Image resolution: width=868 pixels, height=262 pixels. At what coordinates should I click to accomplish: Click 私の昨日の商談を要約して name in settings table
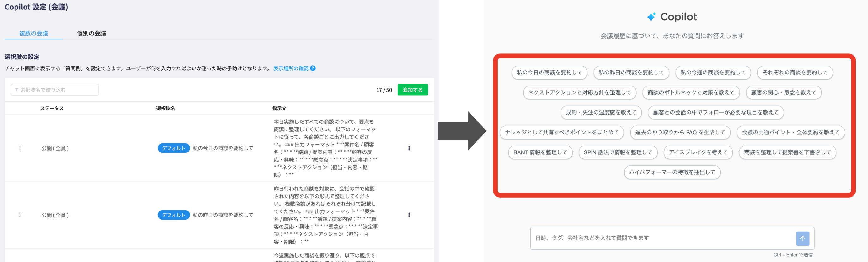[223, 215]
